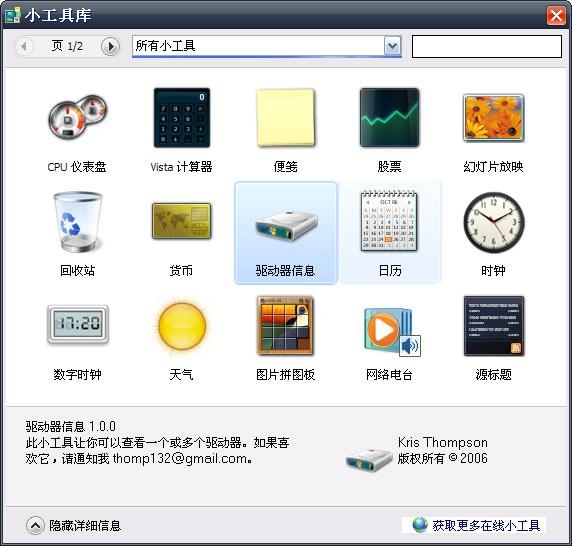The image size is (572, 546).
Task: Click the 天气 weather sun gadget
Action: click(x=182, y=326)
